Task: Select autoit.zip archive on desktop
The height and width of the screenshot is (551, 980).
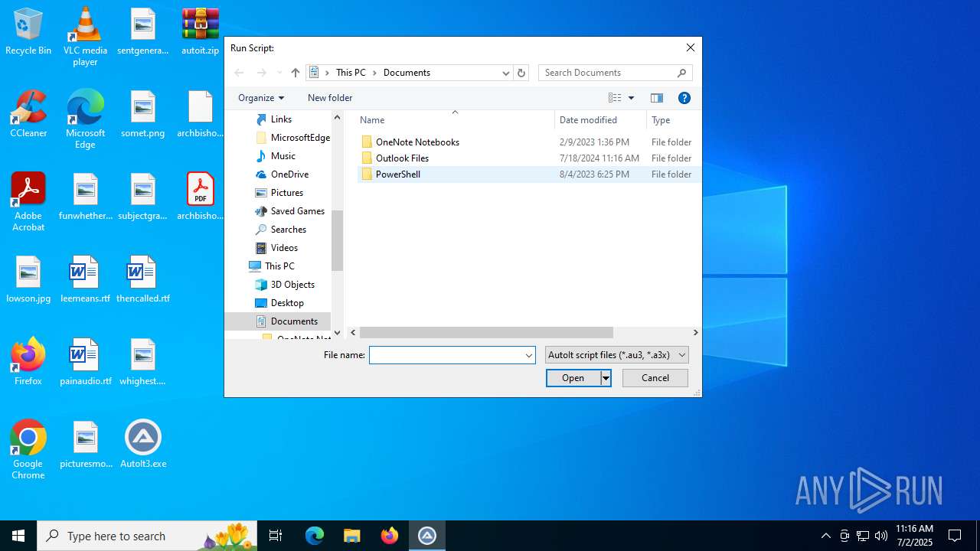Action: click(x=200, y=31)
